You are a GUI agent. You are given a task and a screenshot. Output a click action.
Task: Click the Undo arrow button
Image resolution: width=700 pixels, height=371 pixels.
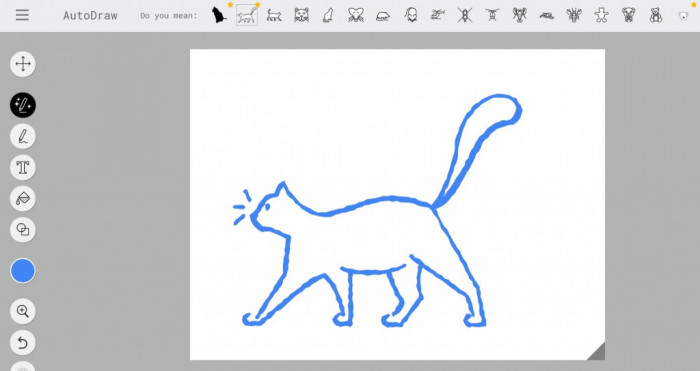(x=23, y=342)
